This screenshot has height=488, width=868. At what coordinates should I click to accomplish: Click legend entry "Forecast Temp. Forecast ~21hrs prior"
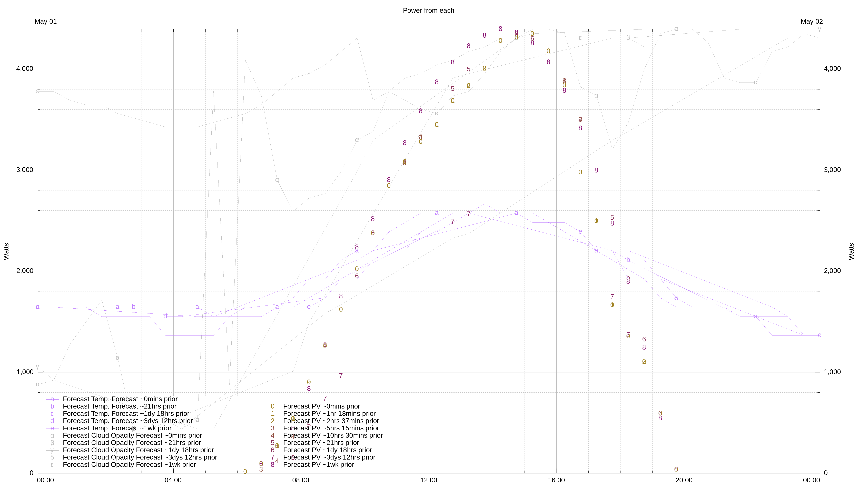[x=120, y=406]
